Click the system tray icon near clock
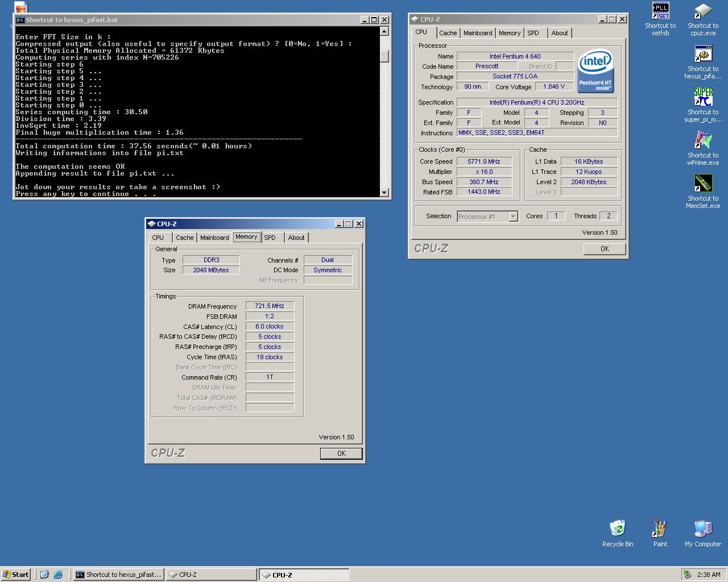Viewport: 728px width, 582px height. [687, 575]
